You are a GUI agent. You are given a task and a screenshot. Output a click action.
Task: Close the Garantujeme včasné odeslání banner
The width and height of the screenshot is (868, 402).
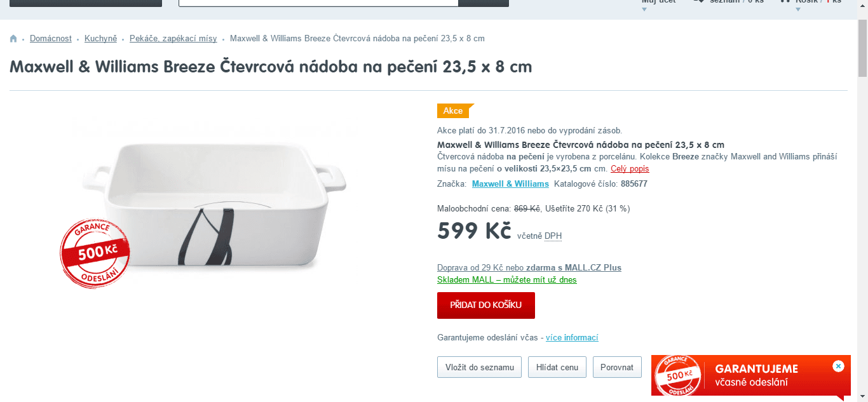click(x=838, y=366)
